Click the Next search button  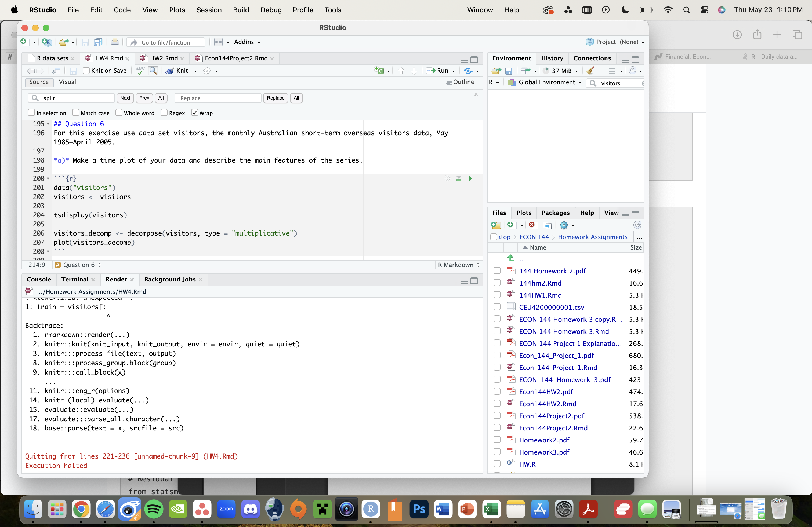click(x=125, y=98)
